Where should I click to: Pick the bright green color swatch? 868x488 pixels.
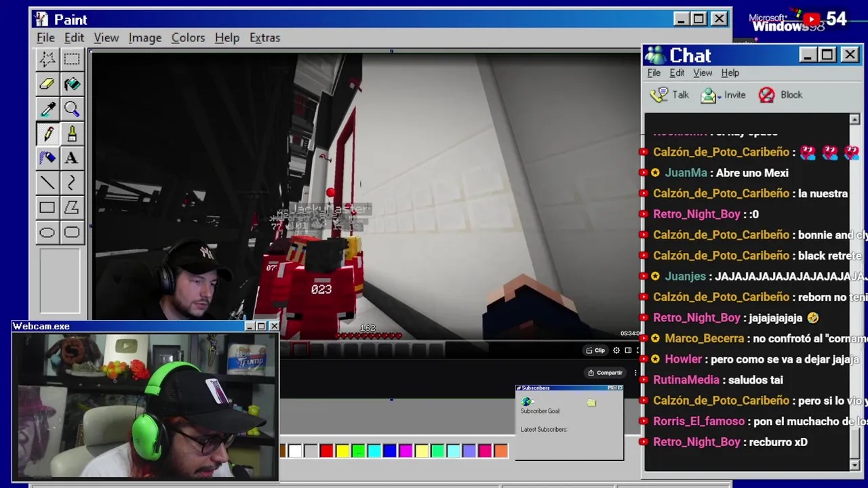click(358, 451)
